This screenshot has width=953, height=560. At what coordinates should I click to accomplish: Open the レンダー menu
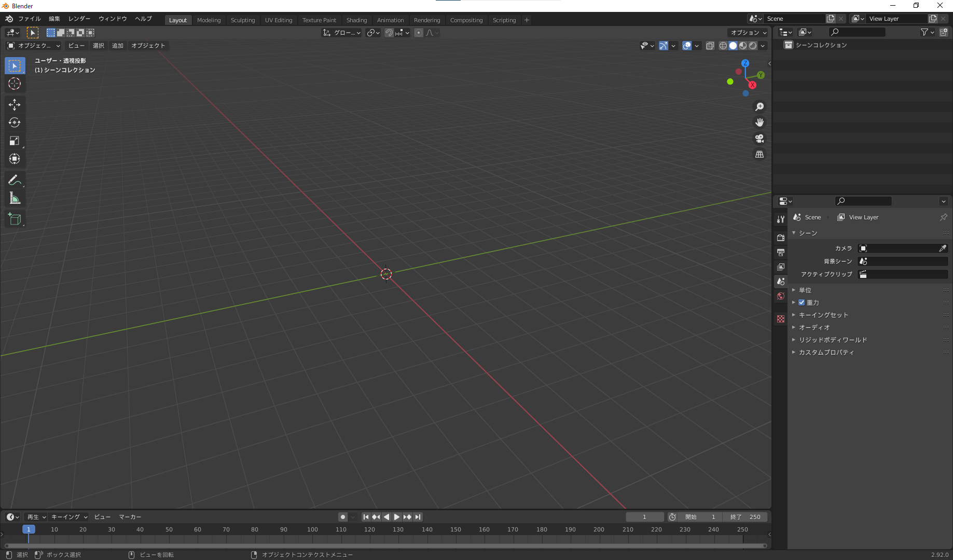(x=79, y=19)
